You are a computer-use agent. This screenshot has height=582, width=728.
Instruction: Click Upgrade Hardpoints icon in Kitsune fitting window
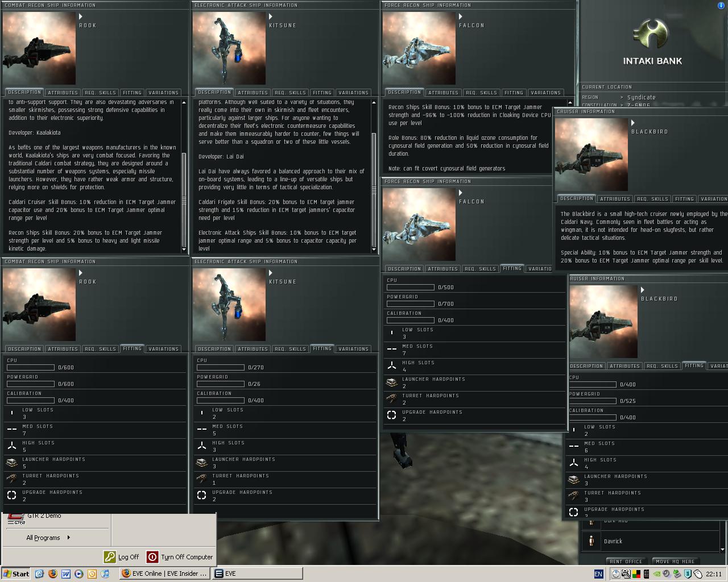202,496
